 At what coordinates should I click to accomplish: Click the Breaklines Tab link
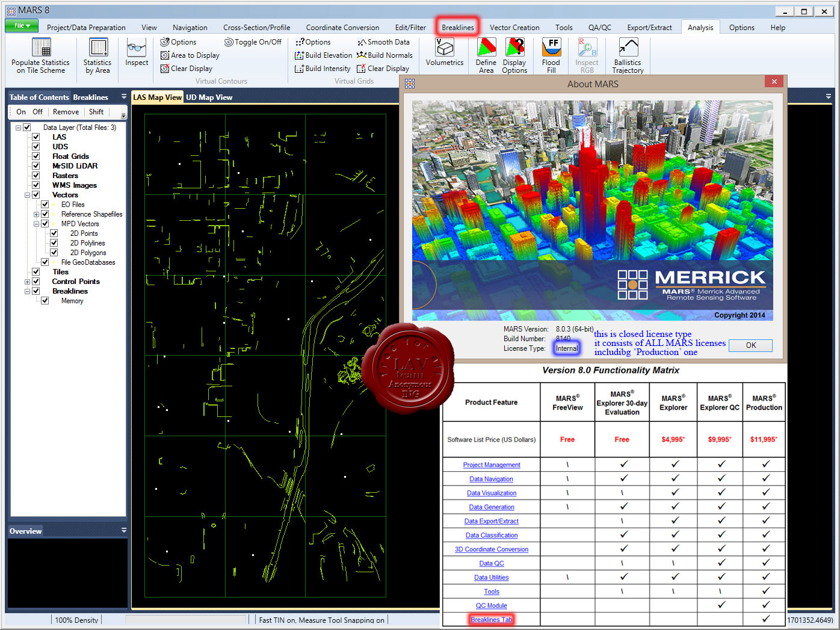click(x=492, y=620)
